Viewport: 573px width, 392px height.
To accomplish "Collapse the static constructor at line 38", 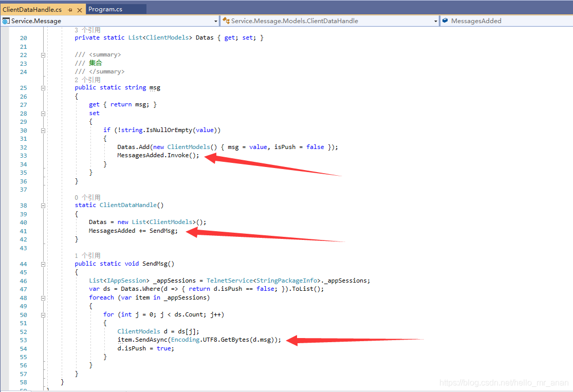I will coord(43,206).
